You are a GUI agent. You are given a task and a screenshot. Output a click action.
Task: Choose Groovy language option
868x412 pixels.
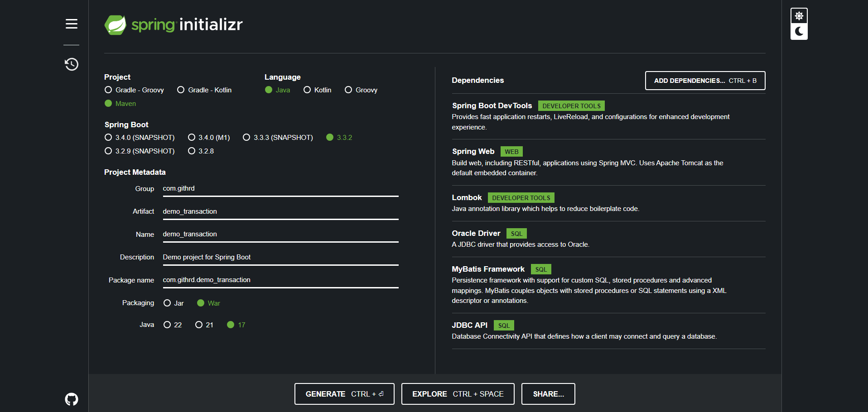pos(361,90)
